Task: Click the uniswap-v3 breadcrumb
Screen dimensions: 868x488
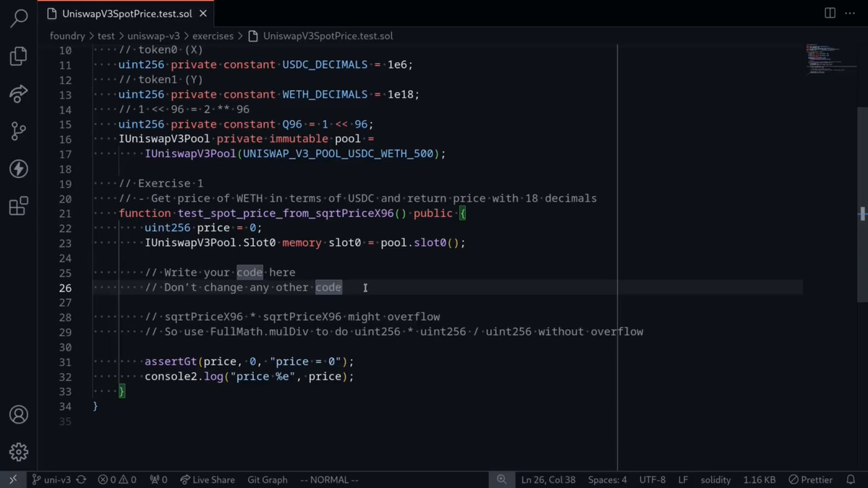Action: (153, 35)
